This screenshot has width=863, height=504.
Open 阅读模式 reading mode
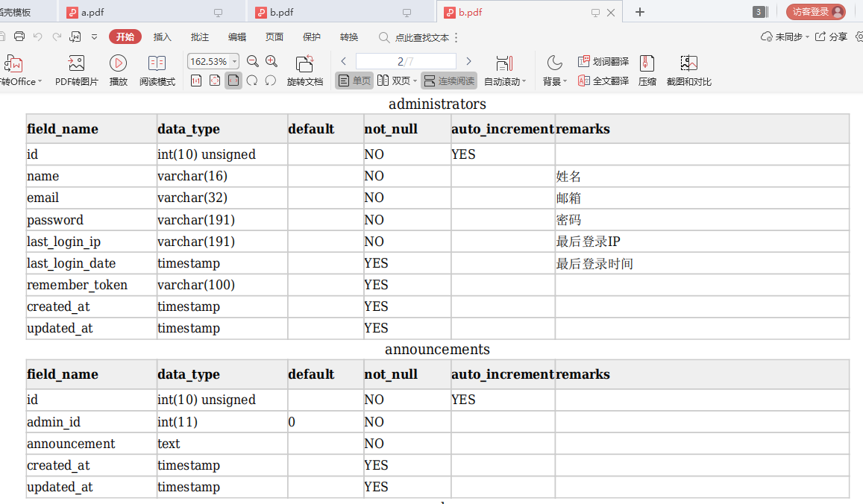pyautogui.click(x=157, y=63)
